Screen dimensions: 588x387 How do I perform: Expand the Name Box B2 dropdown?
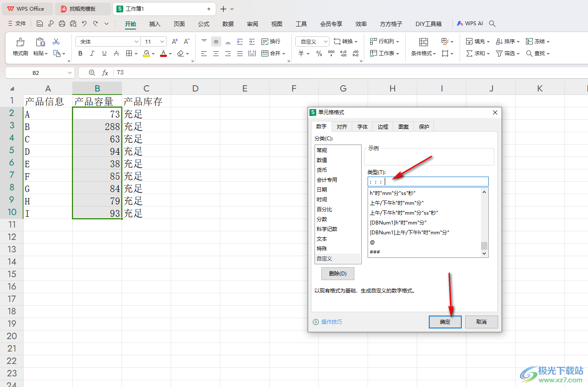[70, 73]
